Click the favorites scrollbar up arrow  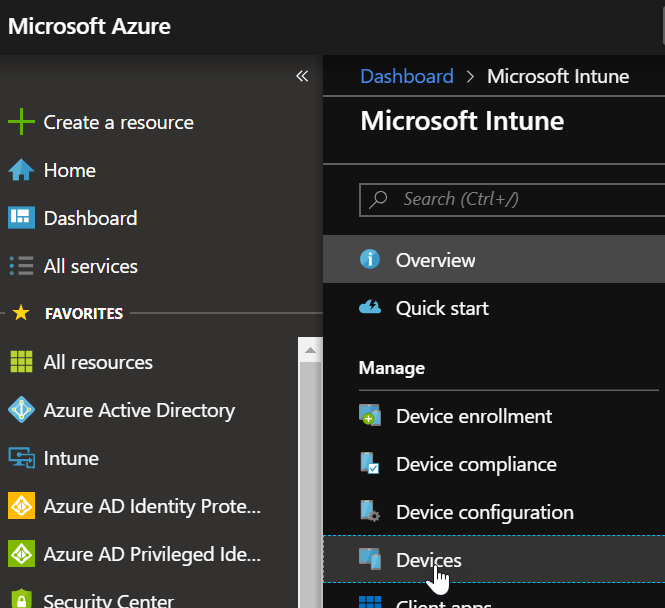[310, 350]
